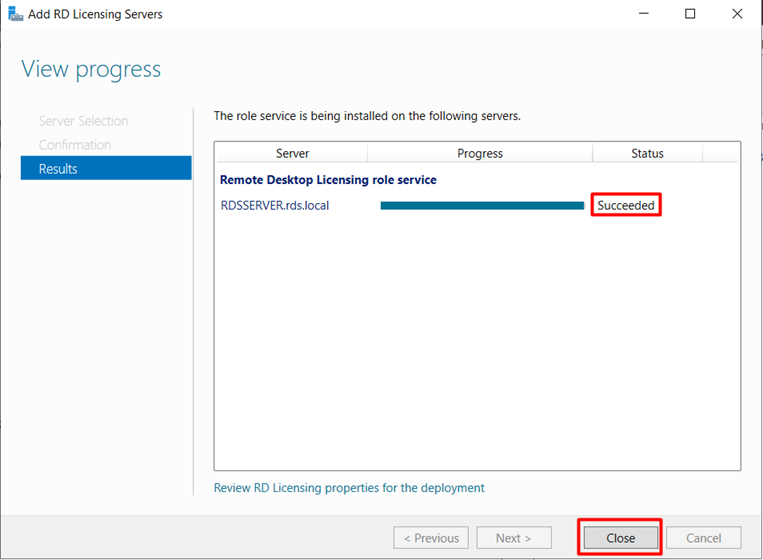Open Review RD Licensing properties link
This screenshot has height=560, width=763.
pos(349,488)
